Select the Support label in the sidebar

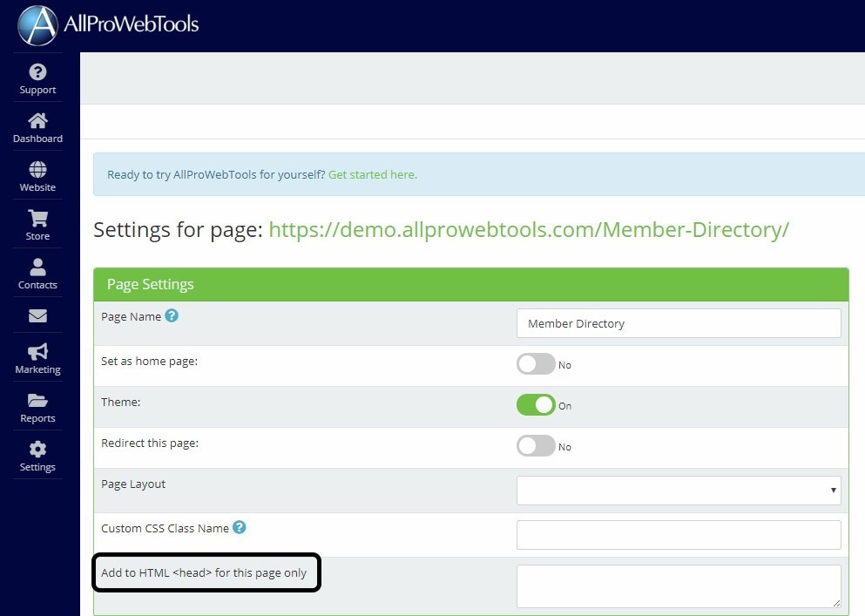coord(37,90)
